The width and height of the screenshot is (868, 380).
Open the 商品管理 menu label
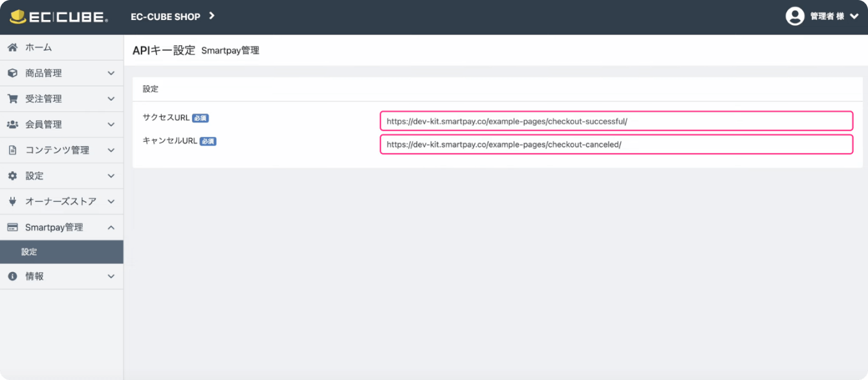[x=43, y=73]
